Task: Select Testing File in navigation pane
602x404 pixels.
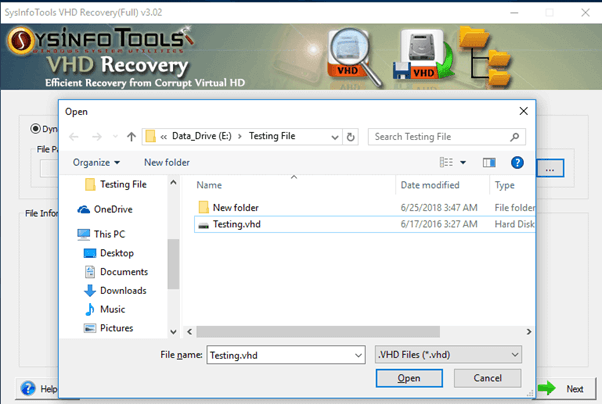Action: click(116, 185)
